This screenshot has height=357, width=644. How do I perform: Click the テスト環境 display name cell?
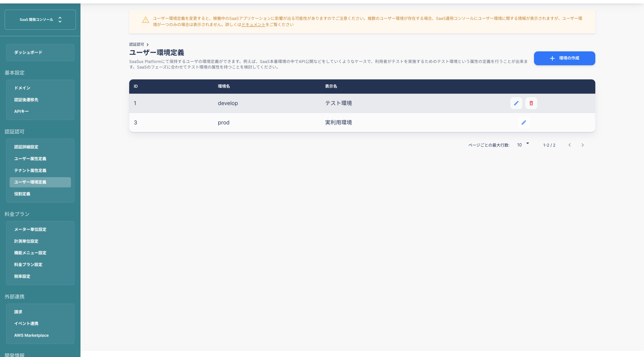[x=339, y=103]
